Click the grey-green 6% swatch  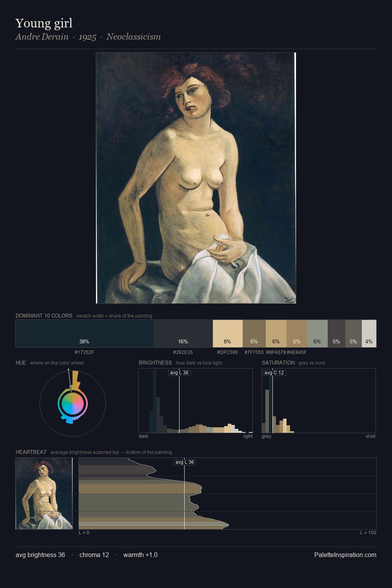coord(318,334)
